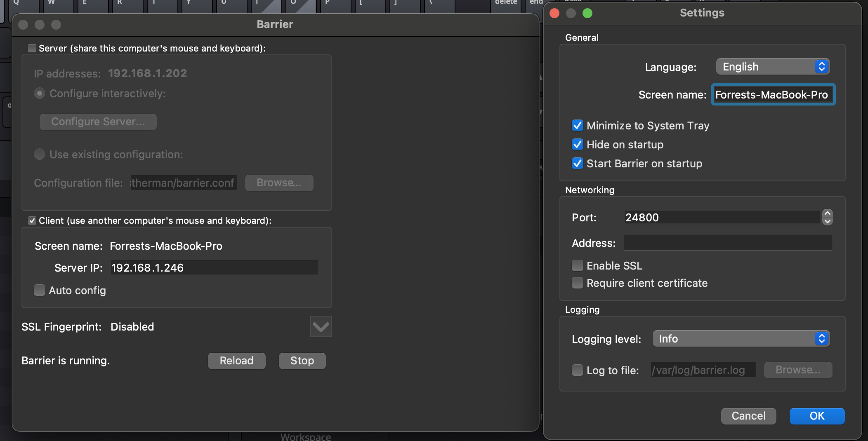This screenshot has width=868, height=441.
Task: Click the 'Disabled' SSL Fingerprint value
Action: click(132, 327)
